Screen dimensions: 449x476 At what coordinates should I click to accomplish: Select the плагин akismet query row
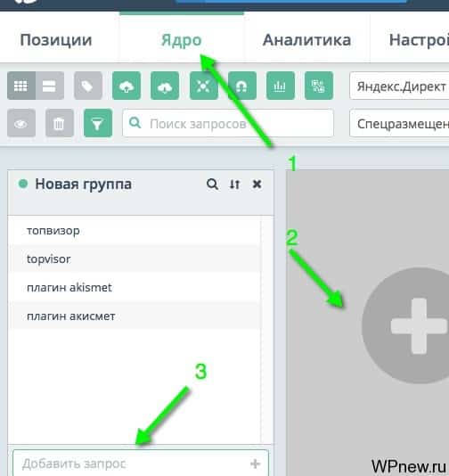(135, 288)
